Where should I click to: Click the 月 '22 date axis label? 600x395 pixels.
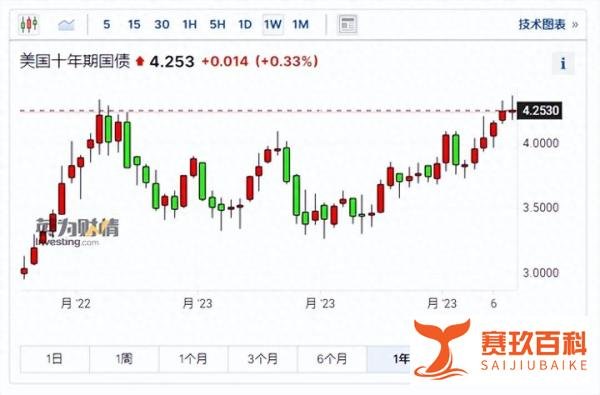pyautogui.click(x=76, y=304)
